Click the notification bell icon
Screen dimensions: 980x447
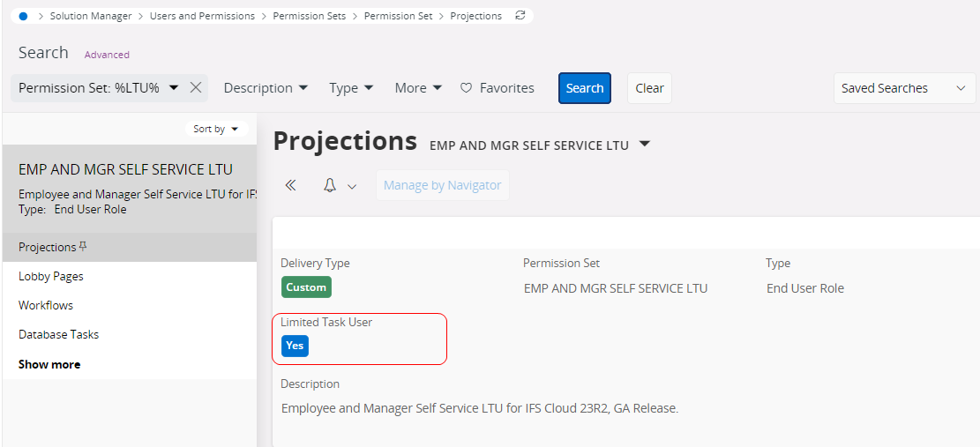330,185
